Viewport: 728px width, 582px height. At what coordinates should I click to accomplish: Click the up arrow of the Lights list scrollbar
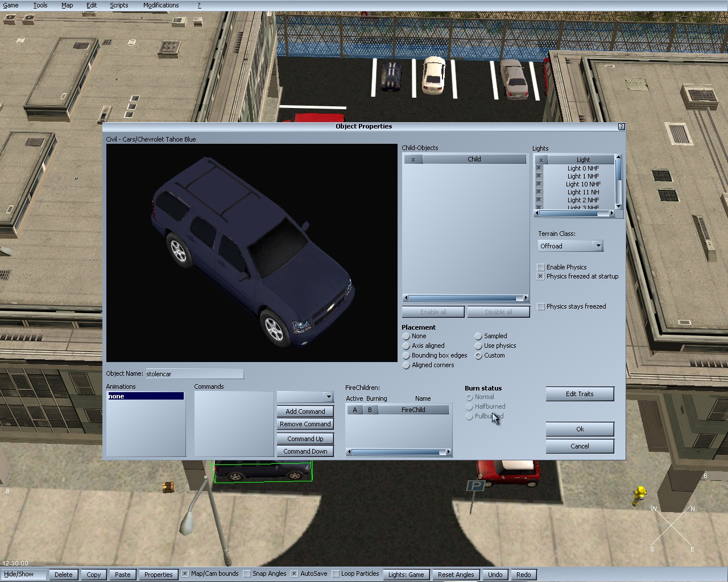pyautogui.click(x=618, y=157)
